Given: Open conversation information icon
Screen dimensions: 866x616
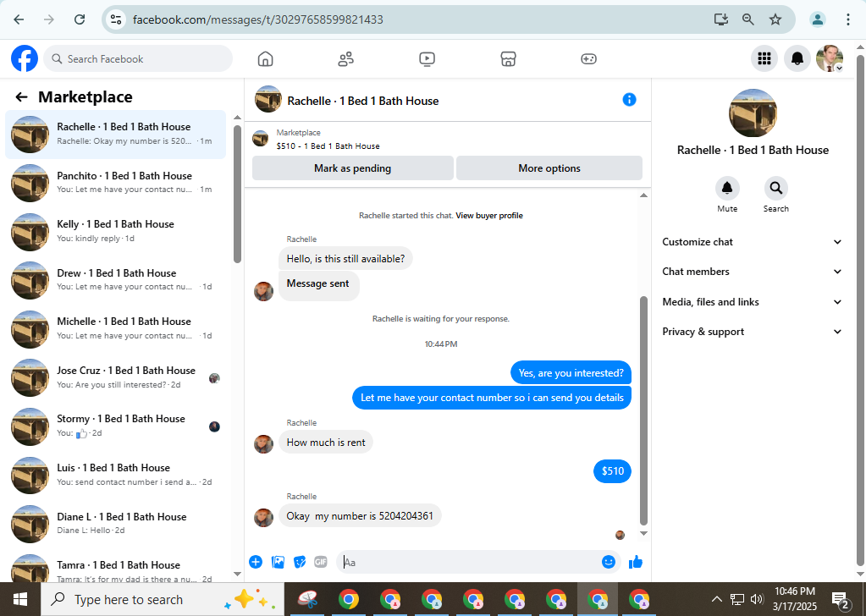Looking at the screenshot, I should [x=629, y=99].
